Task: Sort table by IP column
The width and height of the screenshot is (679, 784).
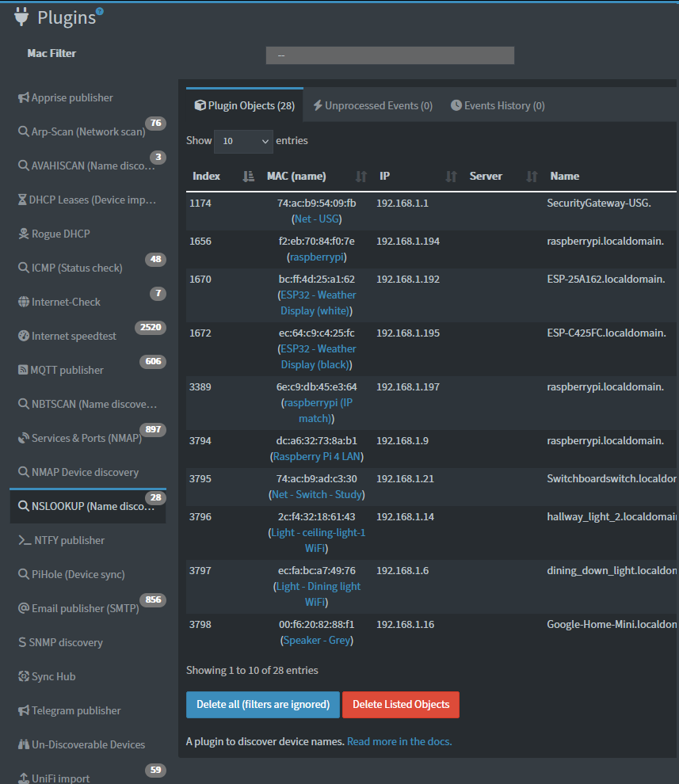Action: (x=418, y=176)
